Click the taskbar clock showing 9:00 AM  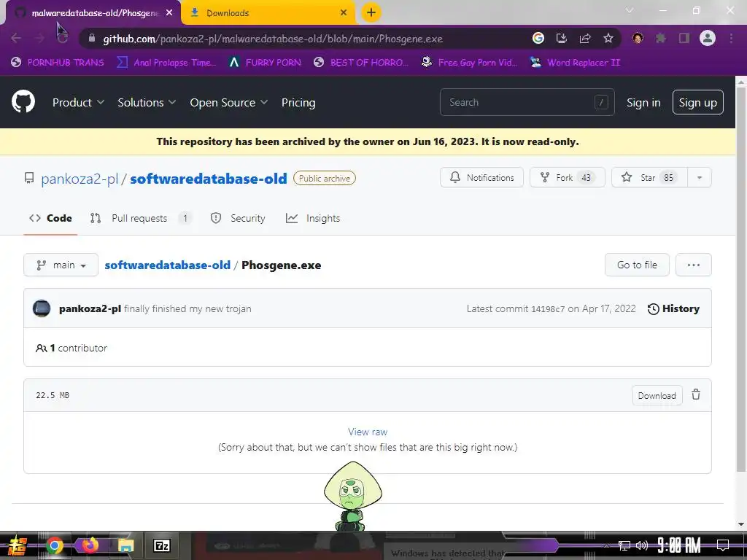click(x=679, y=545)
